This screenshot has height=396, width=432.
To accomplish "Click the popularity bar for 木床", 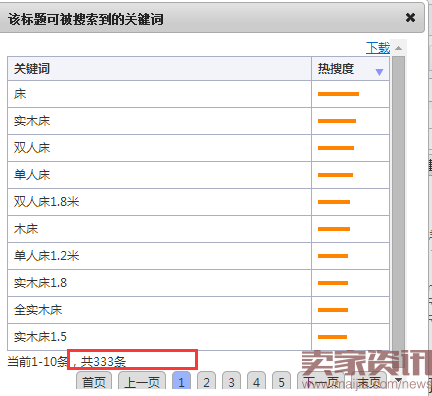I will click(334, 229).
